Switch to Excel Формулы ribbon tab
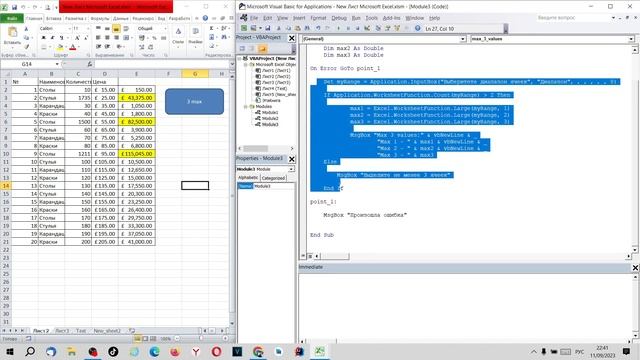 100,18
